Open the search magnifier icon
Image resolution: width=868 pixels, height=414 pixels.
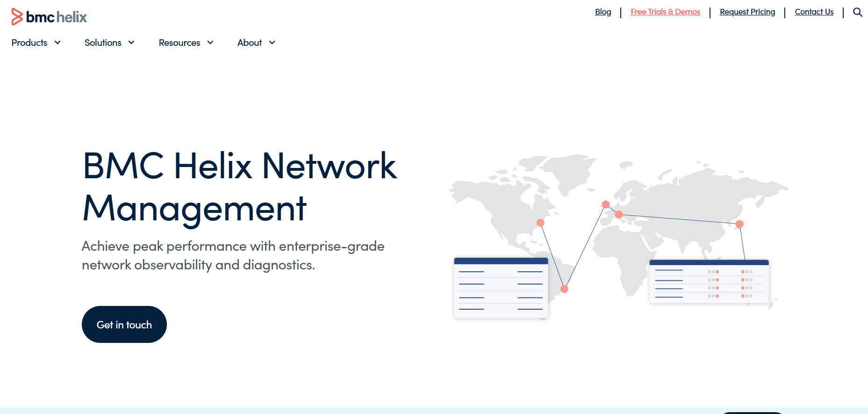click(x=858, y=12)
